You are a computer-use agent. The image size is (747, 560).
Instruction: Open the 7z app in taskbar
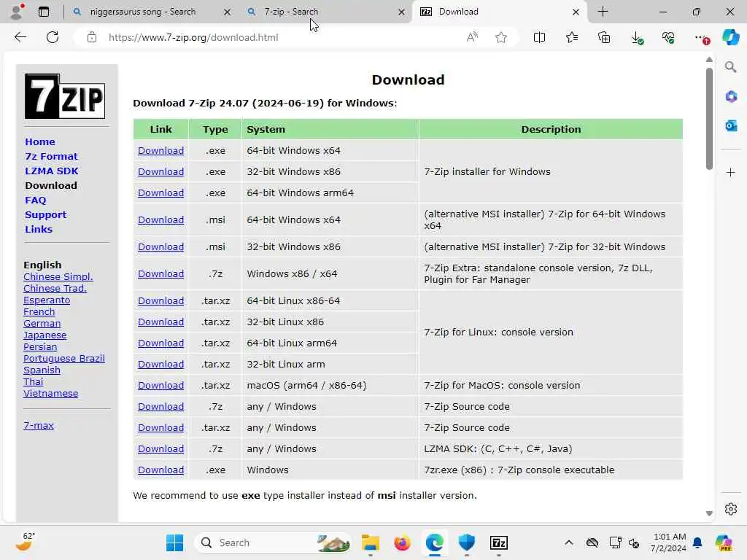click(x=498, y=542)
